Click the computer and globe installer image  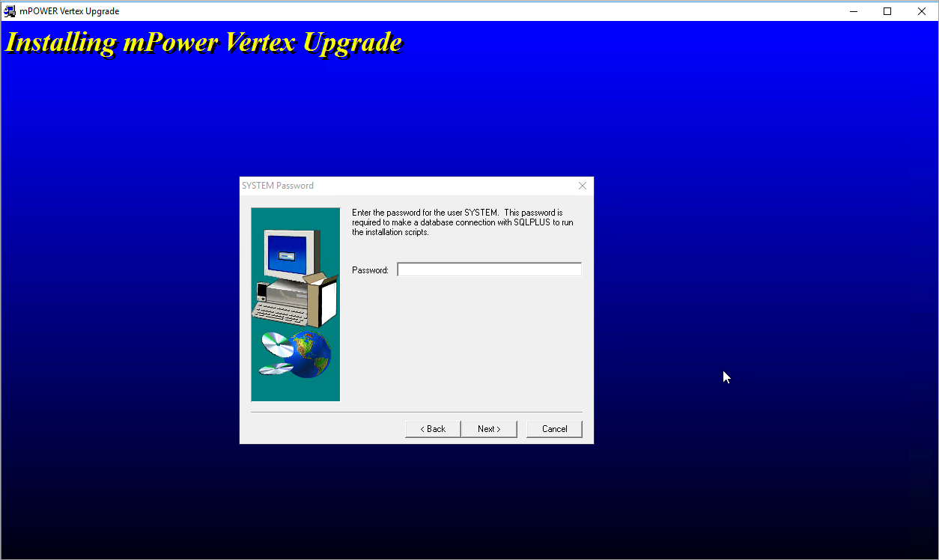click(296, 305)
